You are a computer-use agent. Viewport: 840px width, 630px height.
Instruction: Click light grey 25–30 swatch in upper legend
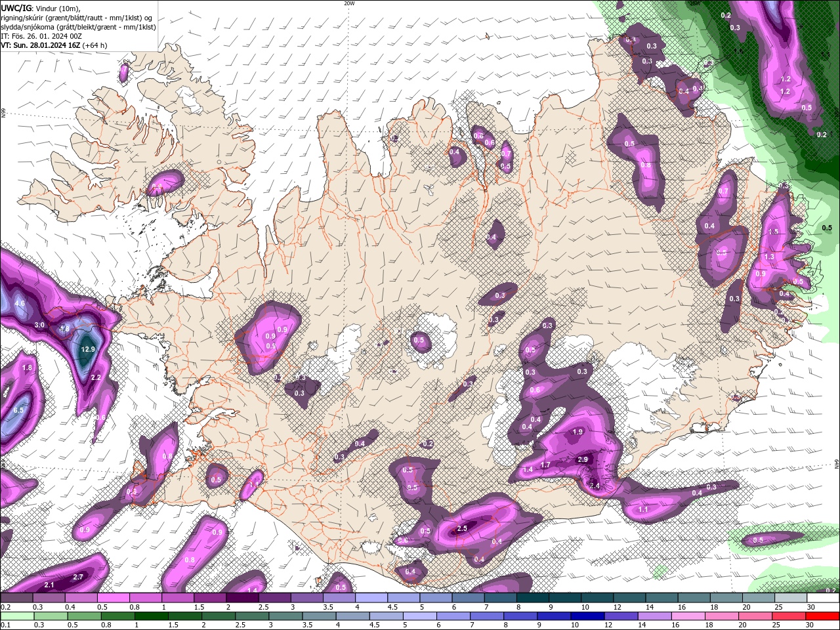(x=791, y=598)
